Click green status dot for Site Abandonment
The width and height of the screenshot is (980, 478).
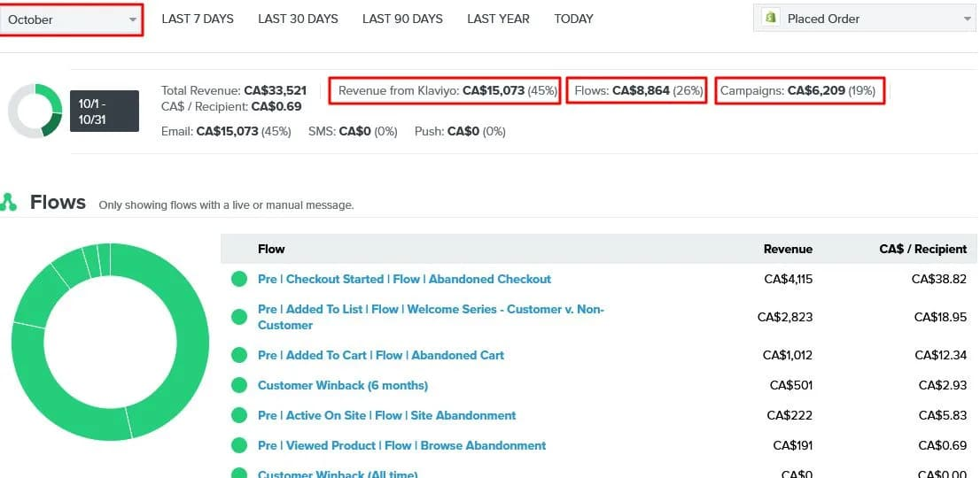point(239,415)
